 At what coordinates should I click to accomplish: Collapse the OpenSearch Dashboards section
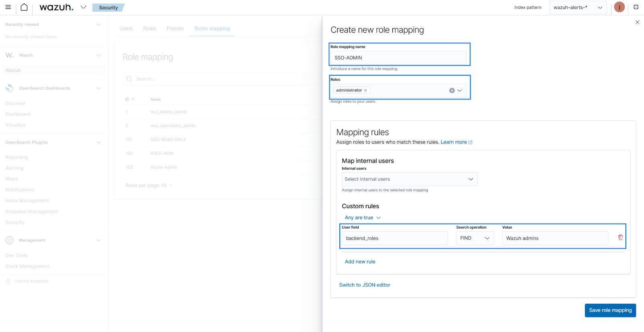point(98,88)
